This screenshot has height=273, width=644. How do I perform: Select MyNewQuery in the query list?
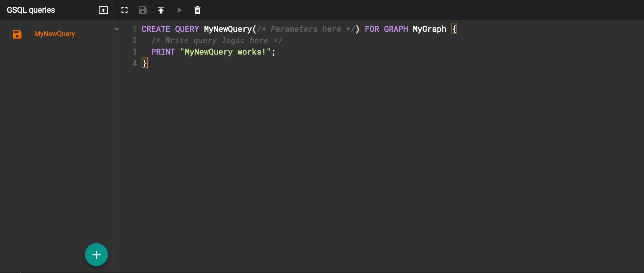[x=55, y=34]
